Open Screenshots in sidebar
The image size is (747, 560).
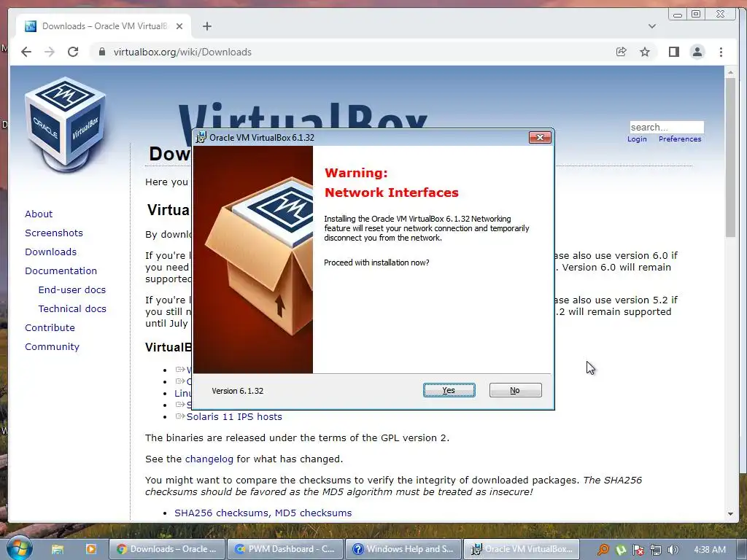click(54, 233)
